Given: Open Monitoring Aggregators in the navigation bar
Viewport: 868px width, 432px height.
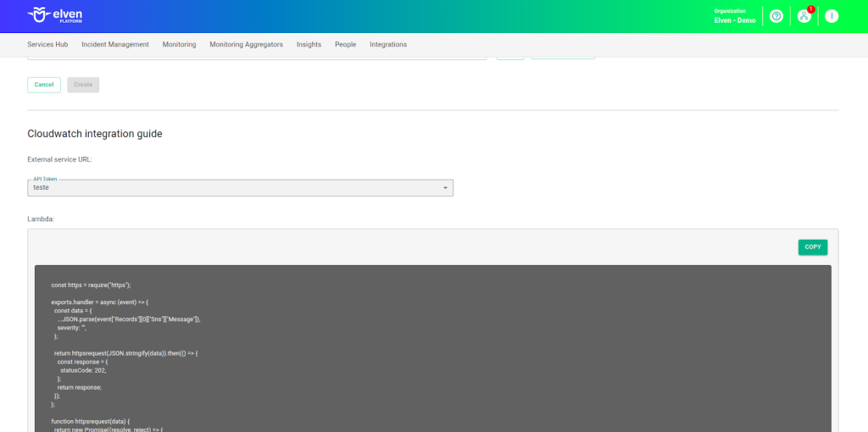Looking at the screenshot, I should pos(246,44).
